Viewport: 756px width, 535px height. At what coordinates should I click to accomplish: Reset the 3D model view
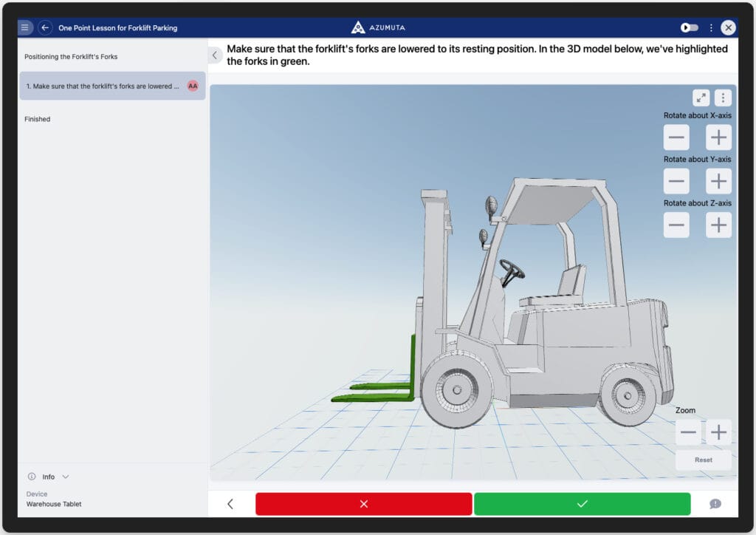pos(703,460)
